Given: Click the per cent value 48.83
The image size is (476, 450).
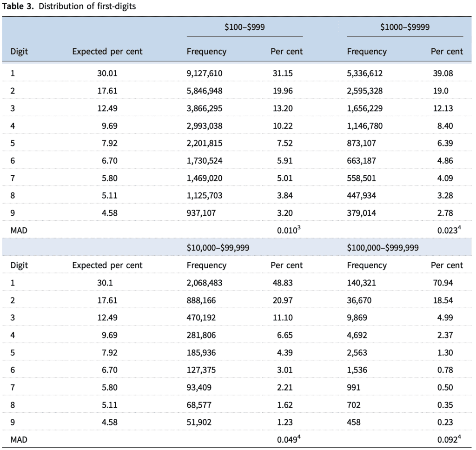Looking at the screenshot, I should pyautogui.click(x=283, y=283).
